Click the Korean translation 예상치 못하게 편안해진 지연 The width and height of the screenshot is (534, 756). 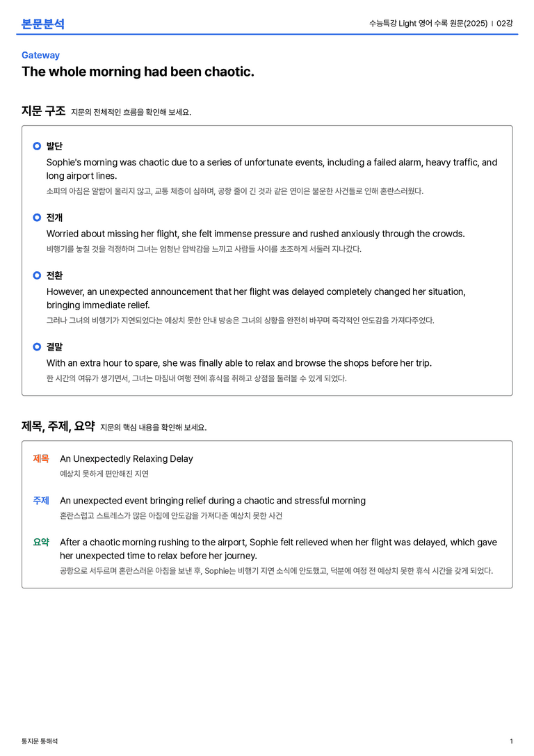(104, 474)
